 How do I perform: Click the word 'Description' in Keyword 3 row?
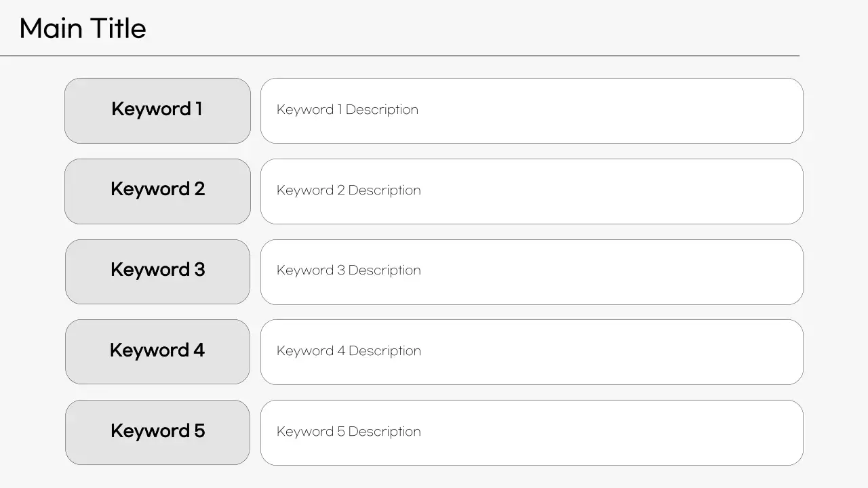384,270
